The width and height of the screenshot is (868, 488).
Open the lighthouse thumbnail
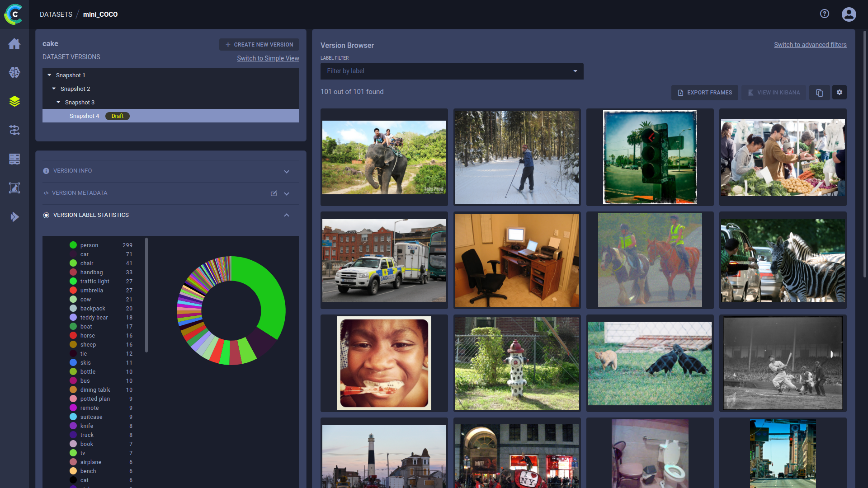384,453
